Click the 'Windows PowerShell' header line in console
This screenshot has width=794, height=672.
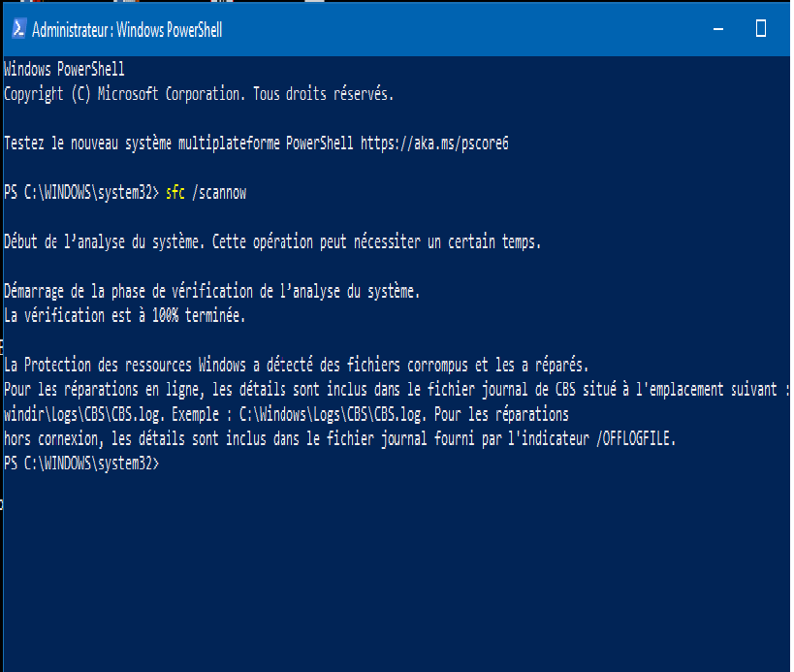64,69
